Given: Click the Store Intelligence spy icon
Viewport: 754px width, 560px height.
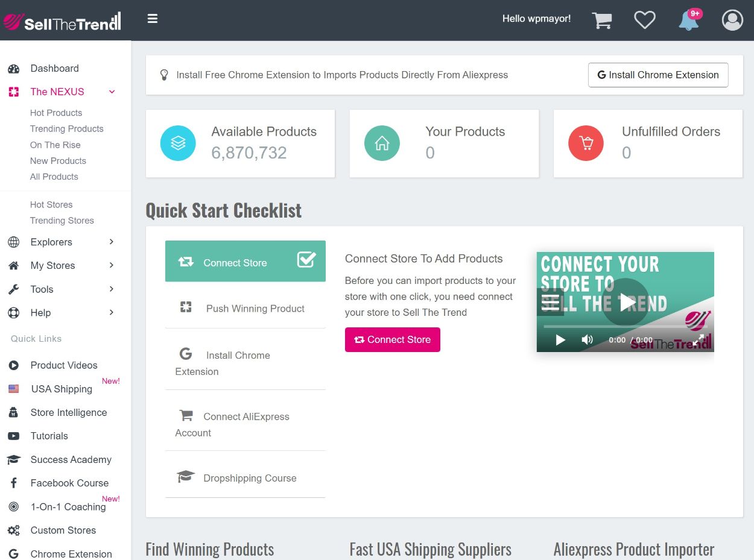Looking at the screenshot, I should tap(13, 413).
